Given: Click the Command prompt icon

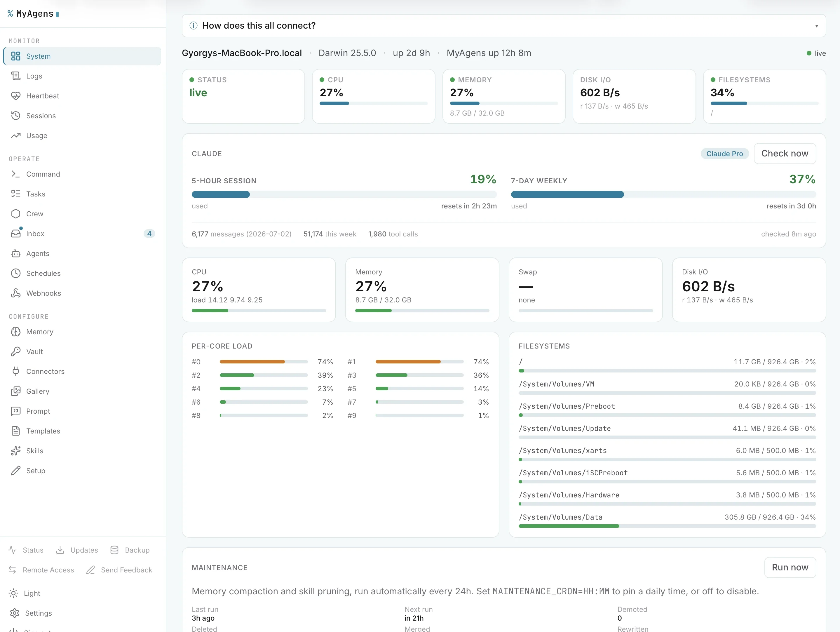Looking at the screenshot, I should click(x=15, y=174).
